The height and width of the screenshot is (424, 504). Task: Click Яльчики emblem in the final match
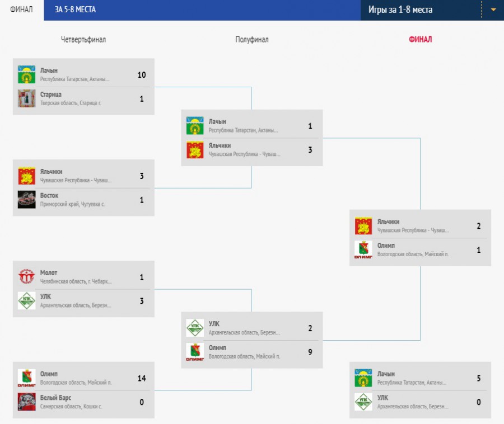tap(363, 225)
